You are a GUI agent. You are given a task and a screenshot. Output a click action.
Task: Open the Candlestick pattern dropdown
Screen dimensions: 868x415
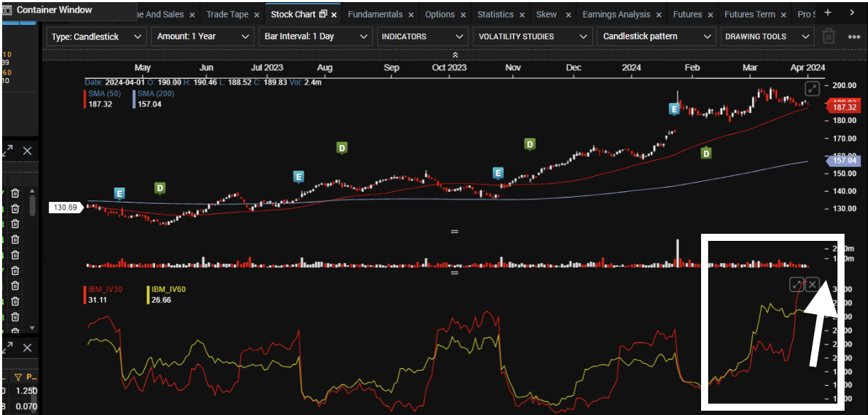point(657,36)
